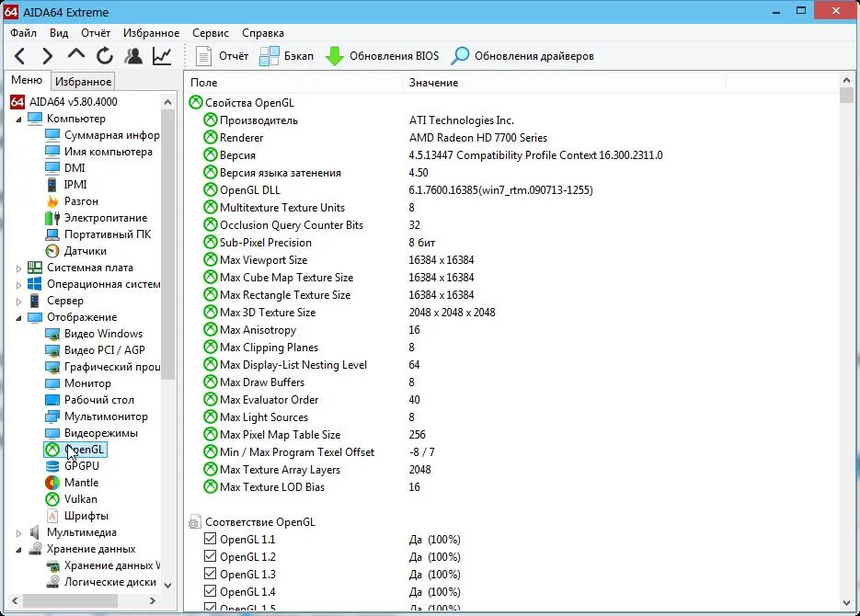Screen dimensions: 860x616
Task: Click the tree panel scroll right arrow
Action: (x=153, y=600)
